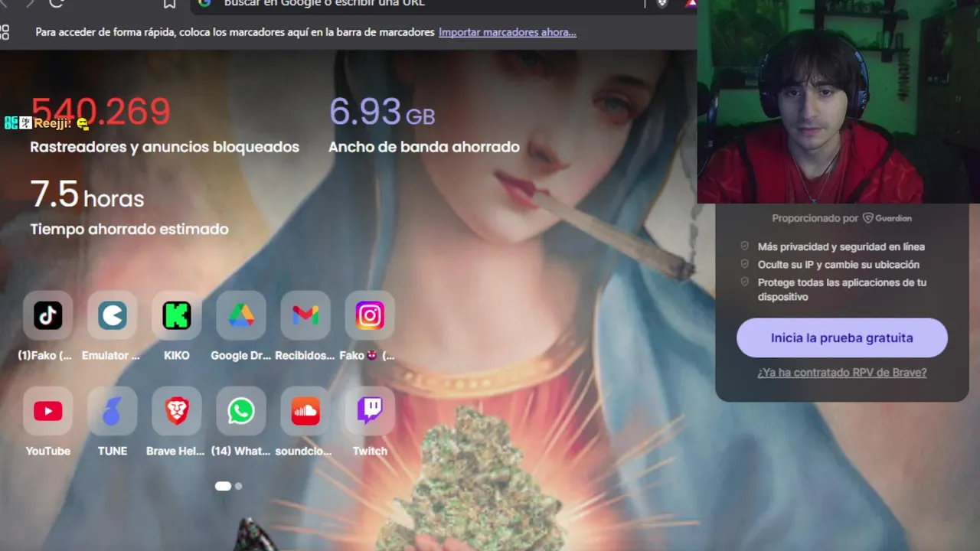Open the TikTok (1)Fako shortcut tile

tap(47, 315)
